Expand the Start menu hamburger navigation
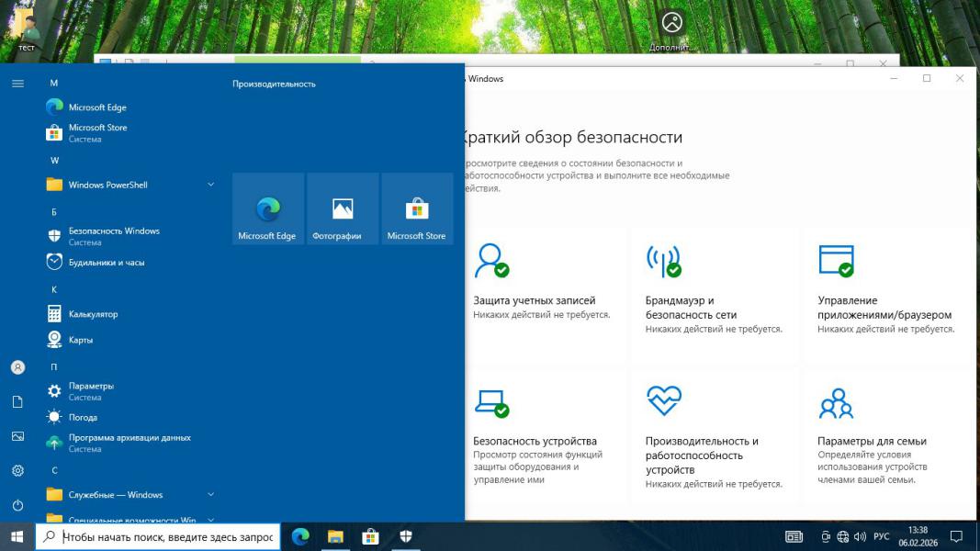 pyautogui.click(x=17, y=84)
